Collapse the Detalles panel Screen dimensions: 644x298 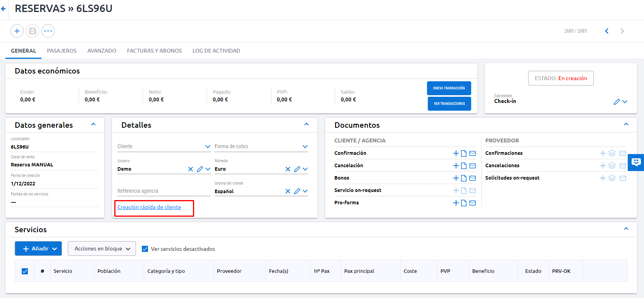(x=307, y=124)
